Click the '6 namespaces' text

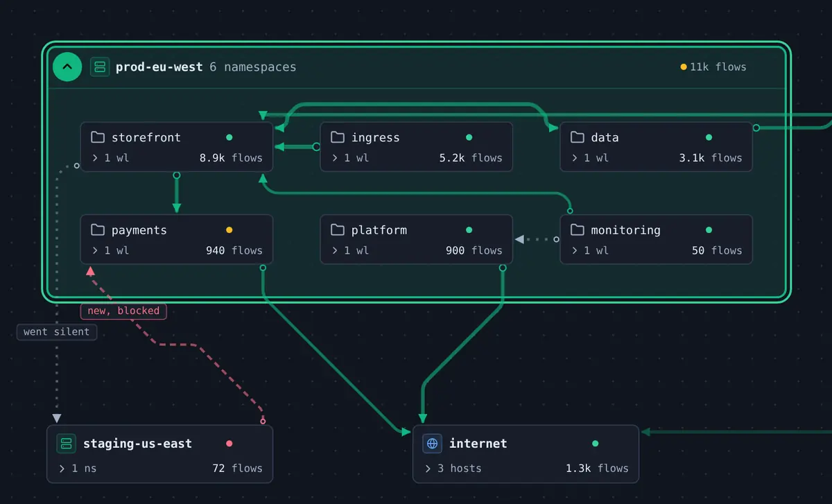(x=253, y=67)
